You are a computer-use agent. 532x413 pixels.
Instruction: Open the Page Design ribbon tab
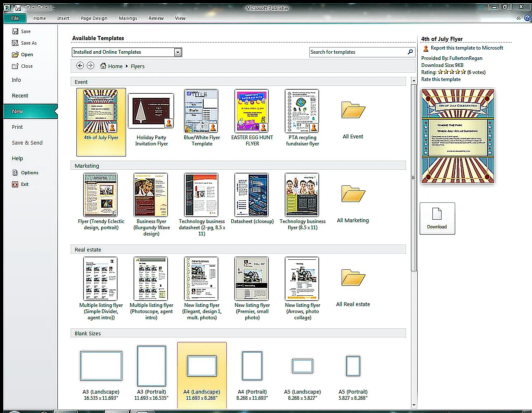(94, 18)
